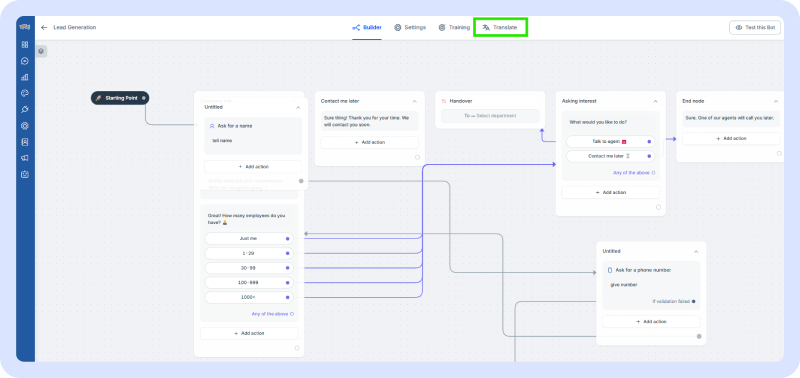Open the Translate tab
This screenshot has height=378, width=800.
500,28
